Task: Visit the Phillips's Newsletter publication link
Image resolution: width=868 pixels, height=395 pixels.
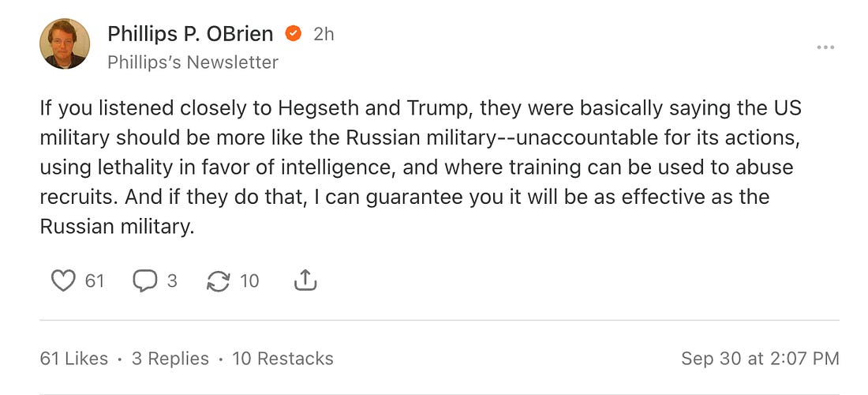Action: (x=193, y=62)
